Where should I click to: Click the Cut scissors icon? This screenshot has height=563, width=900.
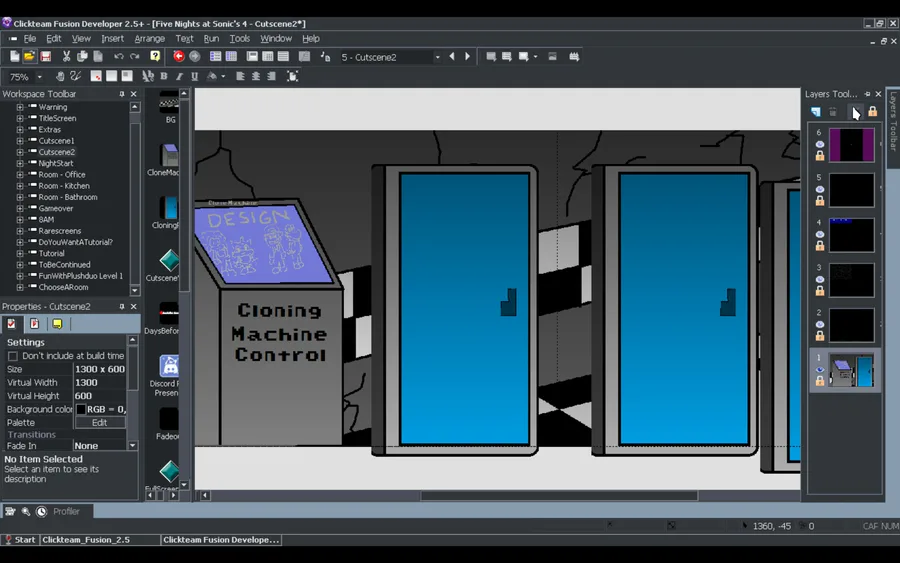tap(67, 56)
